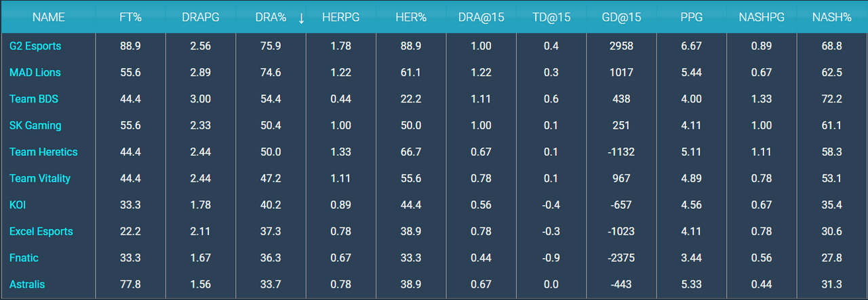Open the Team BDS team page
Image resolution: width=868 pixels, height=300 pixels.
tap(34, 99)
